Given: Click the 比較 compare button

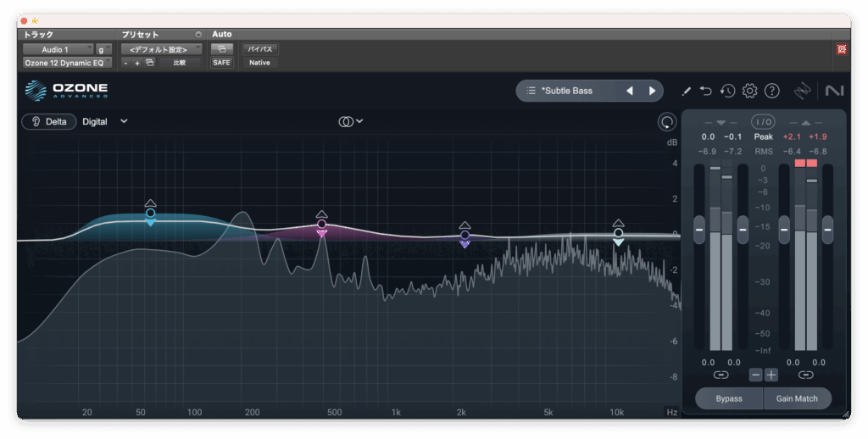Looking at the screenshot, I should pyautogui.click(x=180, y=63).
